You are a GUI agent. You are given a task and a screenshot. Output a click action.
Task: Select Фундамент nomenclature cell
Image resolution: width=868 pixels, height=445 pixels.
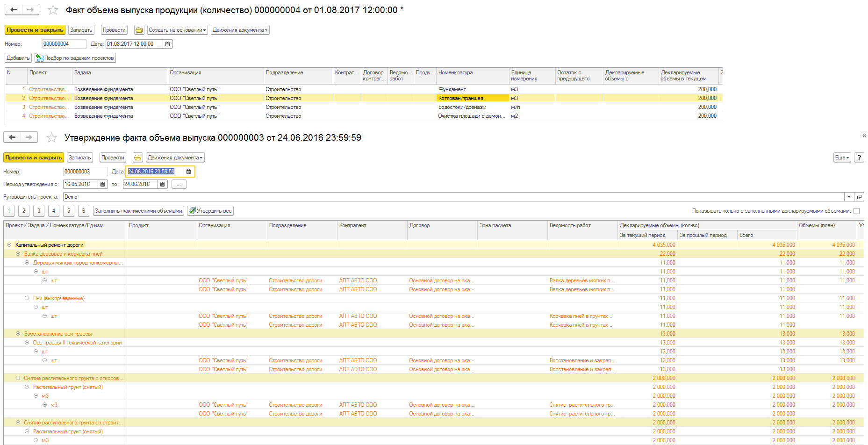click(x=473, y=89)
